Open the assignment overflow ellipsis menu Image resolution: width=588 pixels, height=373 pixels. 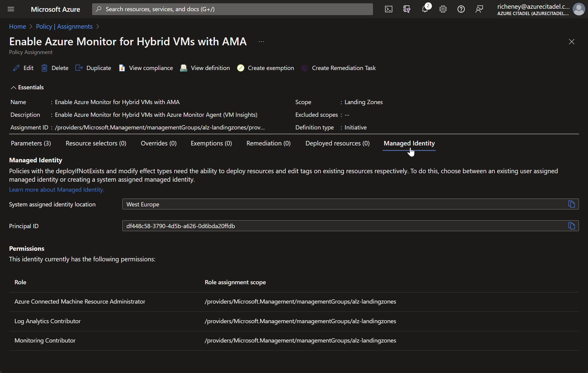pyautogui.click(x=261, y=41)
